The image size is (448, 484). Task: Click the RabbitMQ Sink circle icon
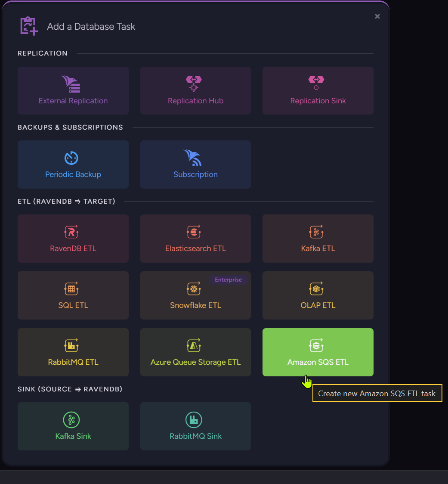coord(194,420)
